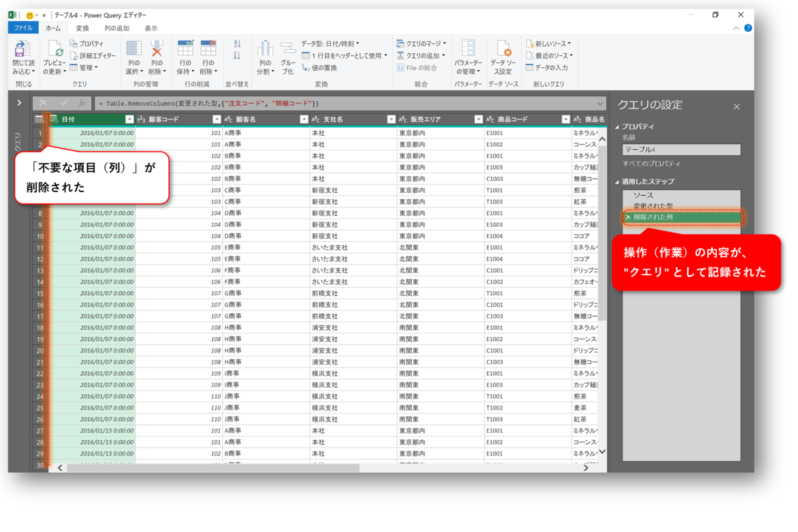Collapse the 適用したステップ section triangle
Image resolution: width=798 pixels, height=532 pixels.
pos(616,182)
